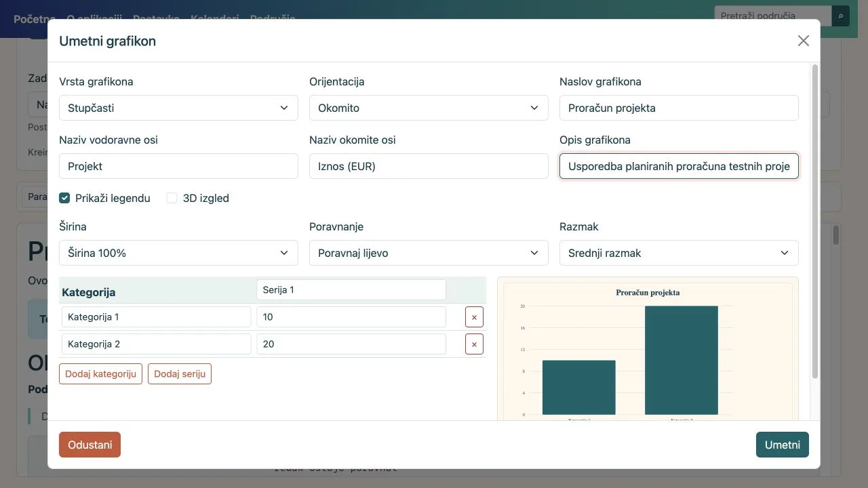The height and width of the screenshot is (488, 868).
Task: Click the Širina label
Action: [x=73, y=226]
